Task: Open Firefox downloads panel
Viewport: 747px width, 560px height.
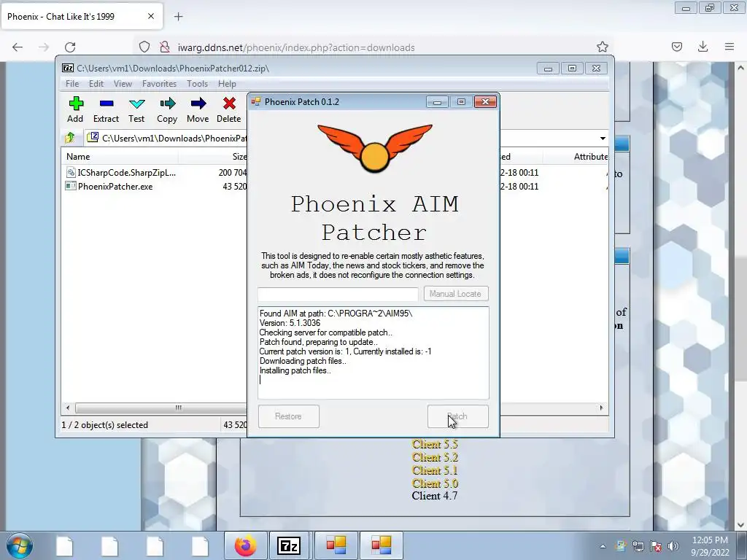Action: (x=703, y=47)
